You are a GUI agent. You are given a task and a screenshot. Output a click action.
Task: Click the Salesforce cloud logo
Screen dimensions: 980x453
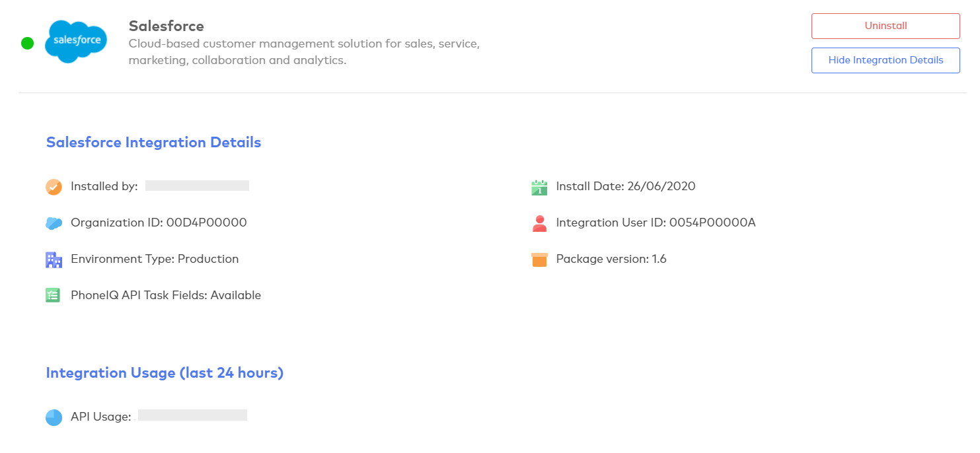tap(76, 41)
